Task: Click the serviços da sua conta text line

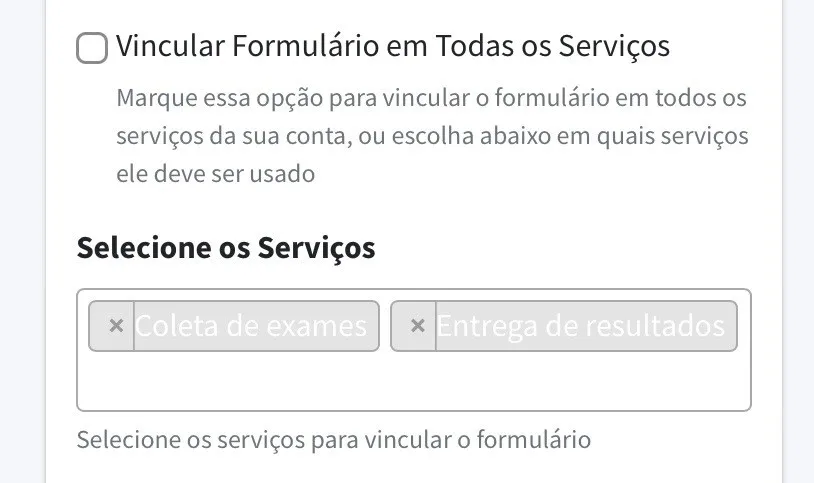Action: 431,136
